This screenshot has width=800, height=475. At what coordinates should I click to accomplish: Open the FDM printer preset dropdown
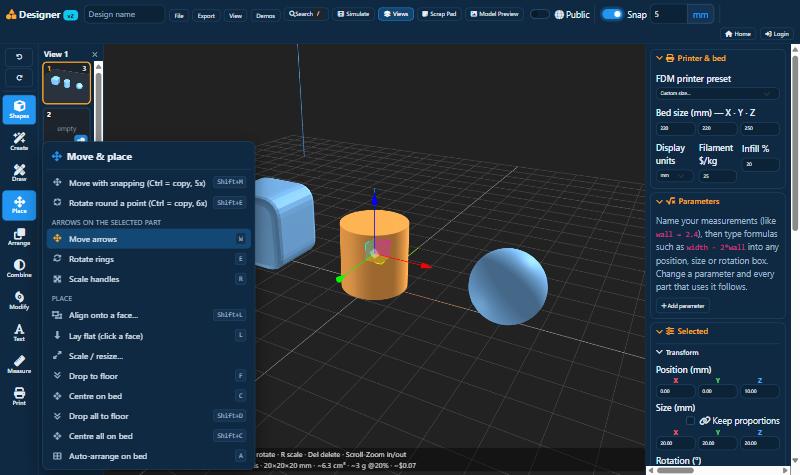click(x=717, y=93)
